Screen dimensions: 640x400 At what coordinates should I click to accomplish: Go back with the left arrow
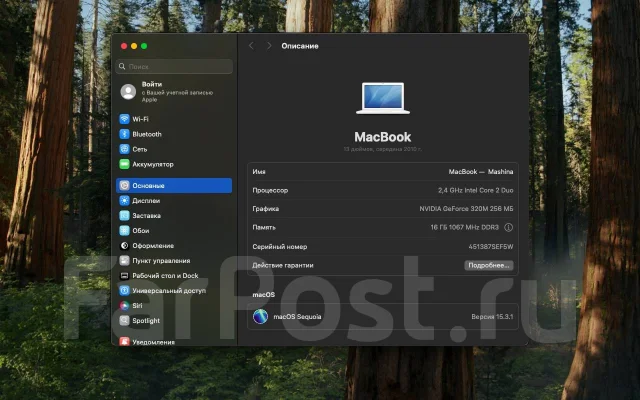point(251,46)
